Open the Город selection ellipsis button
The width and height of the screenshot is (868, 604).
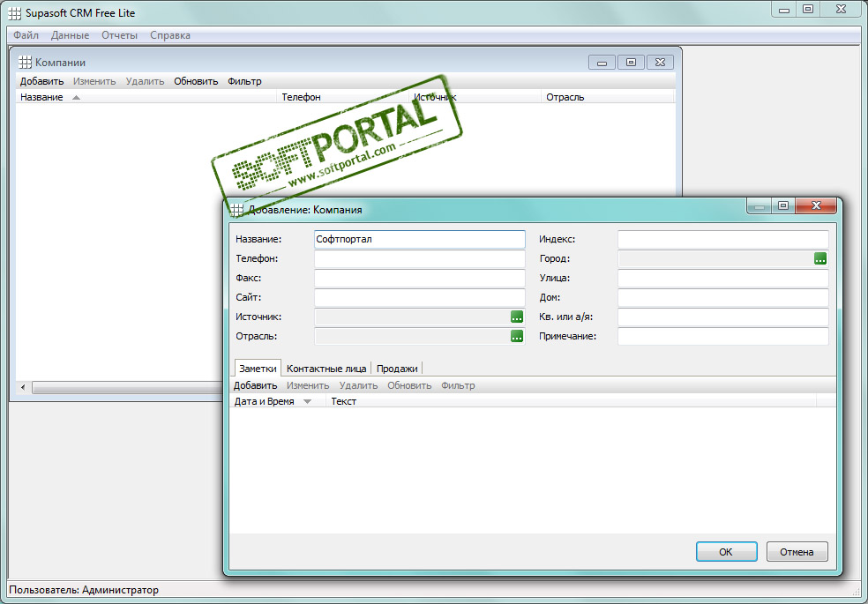(x=819, y=258)
